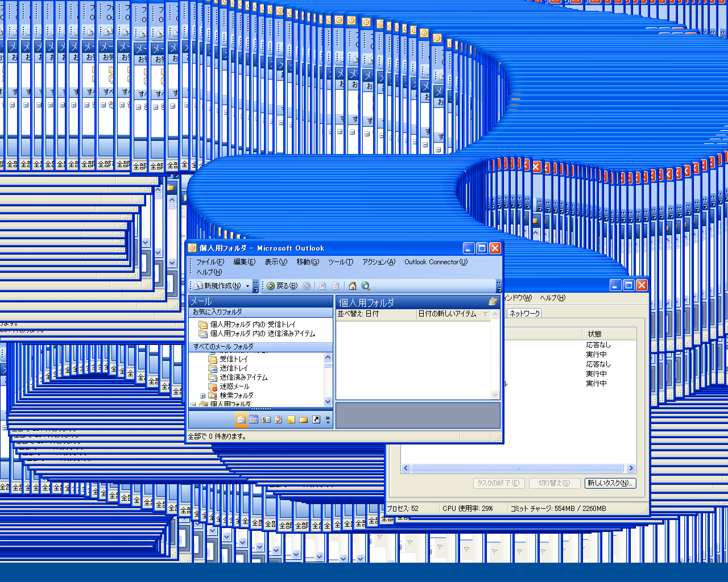The image size is (728, 582).
Task: Open the Shortcuts view icon
Action: tap(316, 419)
